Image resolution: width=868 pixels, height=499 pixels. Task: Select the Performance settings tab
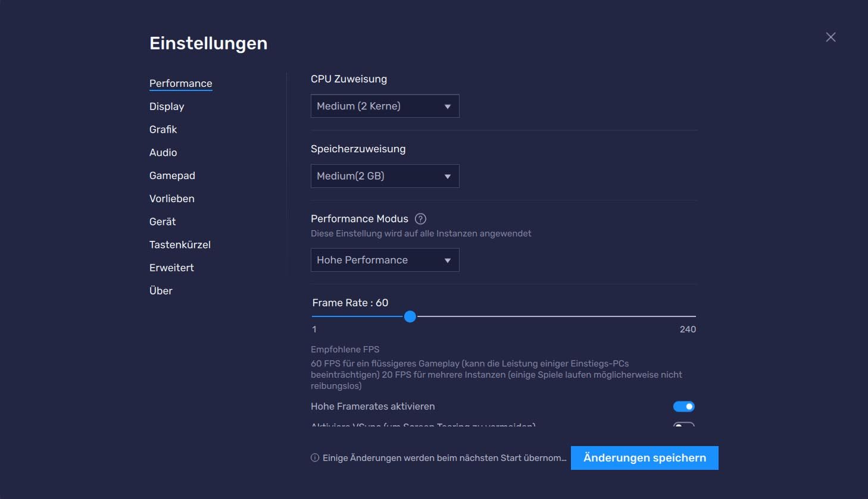tap(181, 83)
